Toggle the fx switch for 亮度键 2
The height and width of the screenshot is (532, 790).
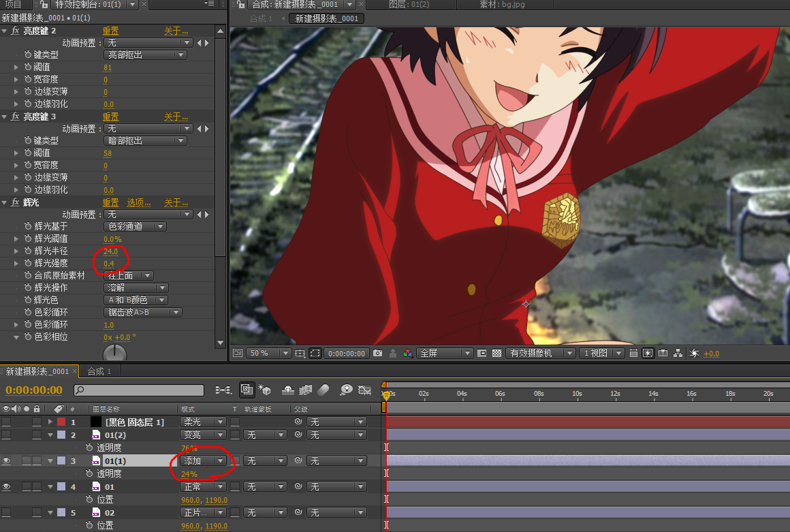pyautogui.click(x=15, y=31)
